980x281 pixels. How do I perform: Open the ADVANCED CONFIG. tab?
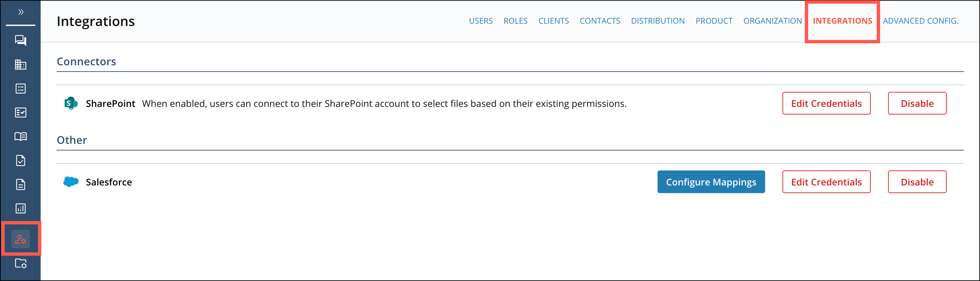coord(920,21)
